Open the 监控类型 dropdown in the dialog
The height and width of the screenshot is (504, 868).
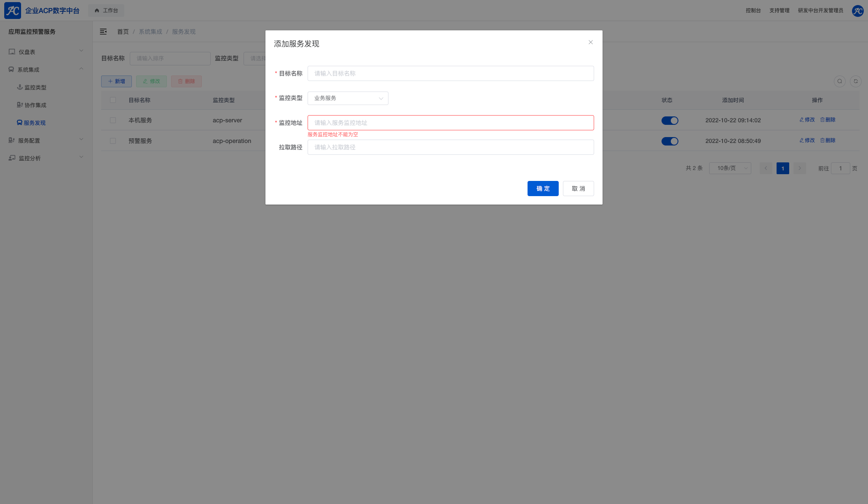[x=348, y=98]
